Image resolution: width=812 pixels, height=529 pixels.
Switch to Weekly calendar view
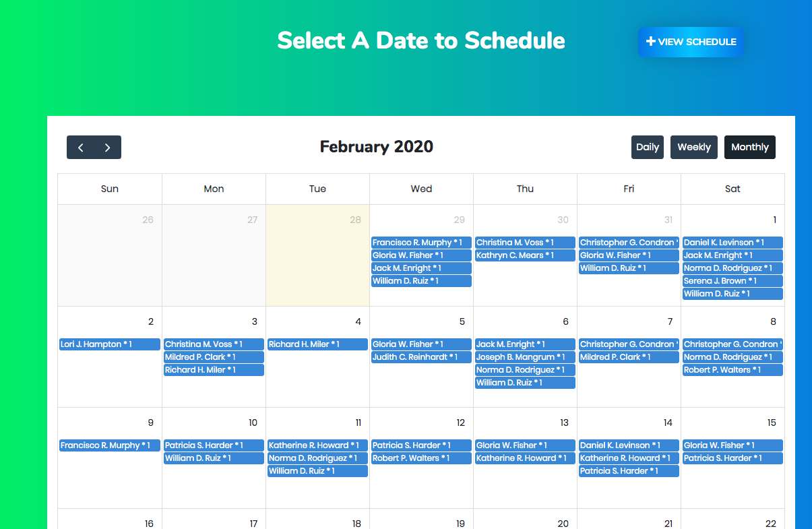[x=693, y=147]
